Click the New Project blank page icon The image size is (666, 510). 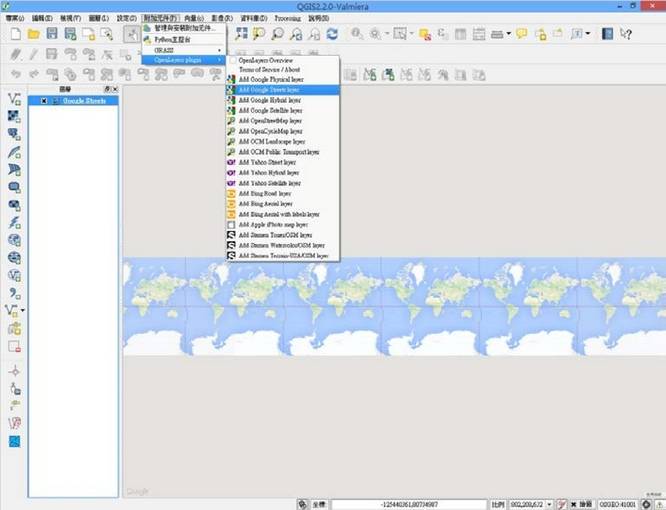click(16, 34)
